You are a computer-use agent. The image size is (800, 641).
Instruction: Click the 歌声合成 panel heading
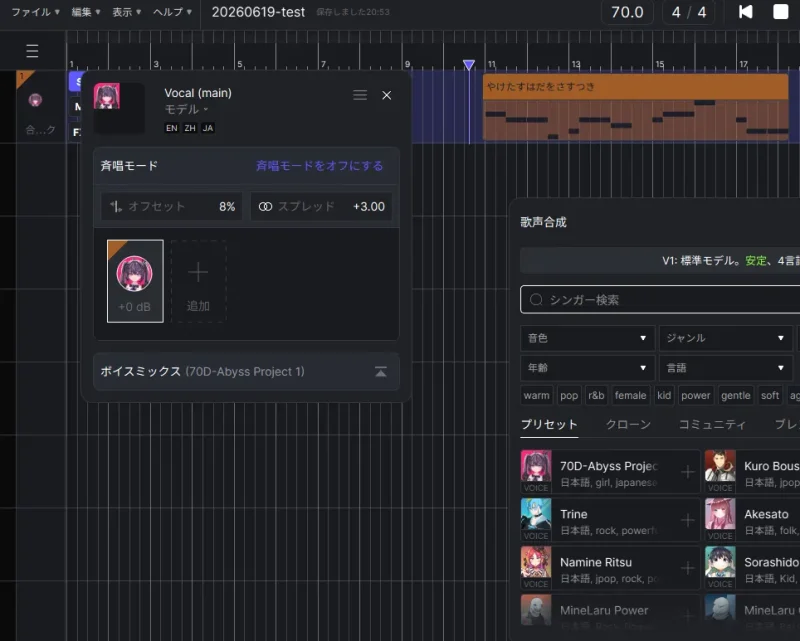(x=543, y=222)
